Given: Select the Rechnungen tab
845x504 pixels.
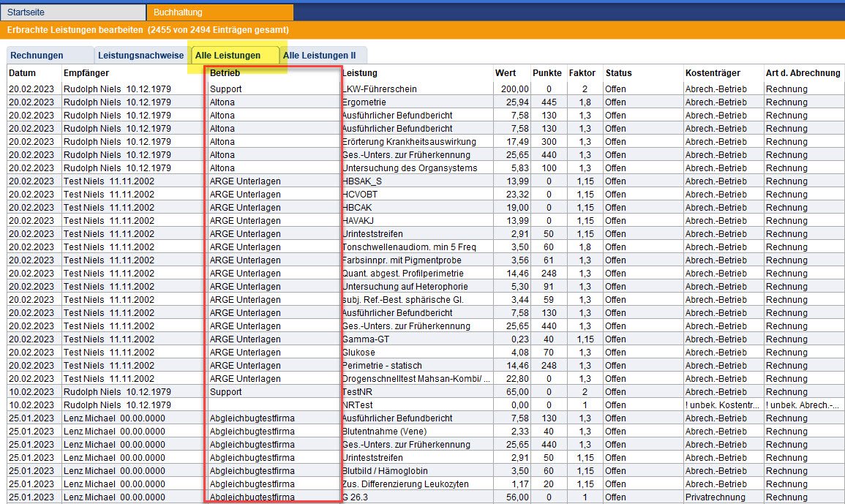Looking at the screenshot, I should coord(37,56).
